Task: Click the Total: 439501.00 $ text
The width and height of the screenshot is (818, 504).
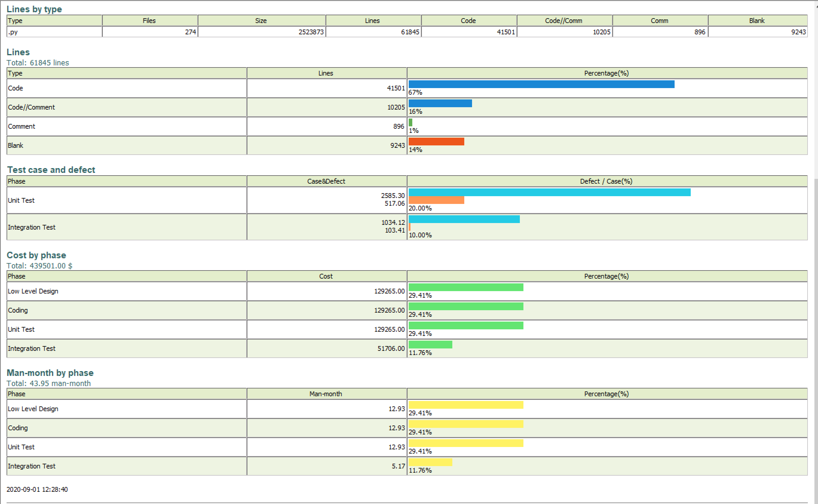Action: coord(39,266)
